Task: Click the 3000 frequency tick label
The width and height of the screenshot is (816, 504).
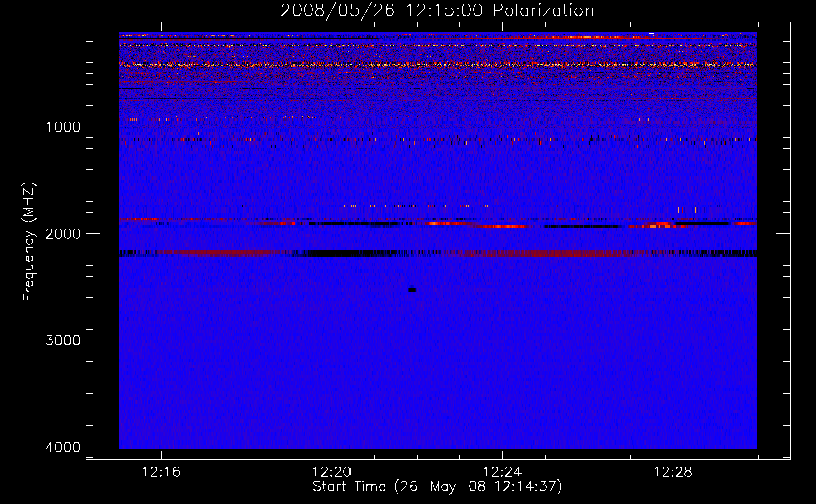Action: pos(63,340)
